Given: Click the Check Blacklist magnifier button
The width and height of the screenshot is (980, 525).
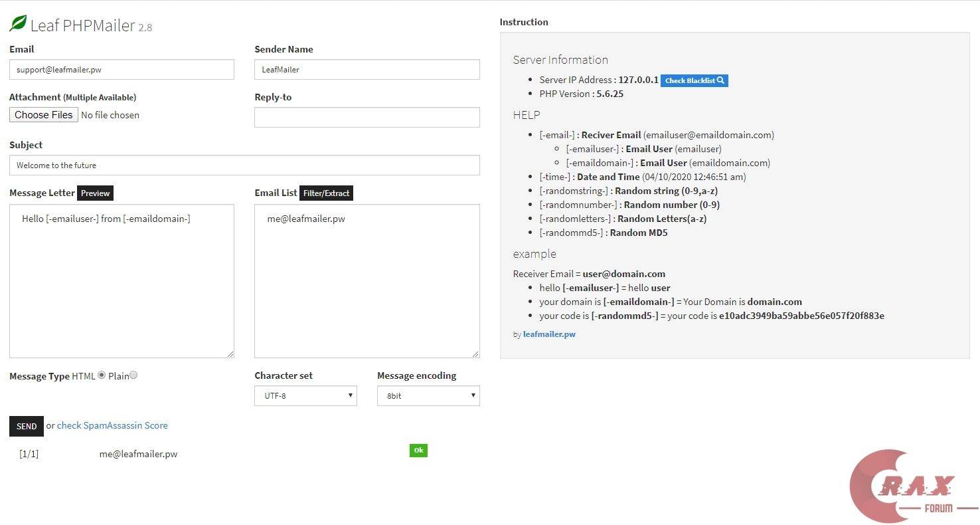Looking at the screenshot, I should click(x=694, y=80).
